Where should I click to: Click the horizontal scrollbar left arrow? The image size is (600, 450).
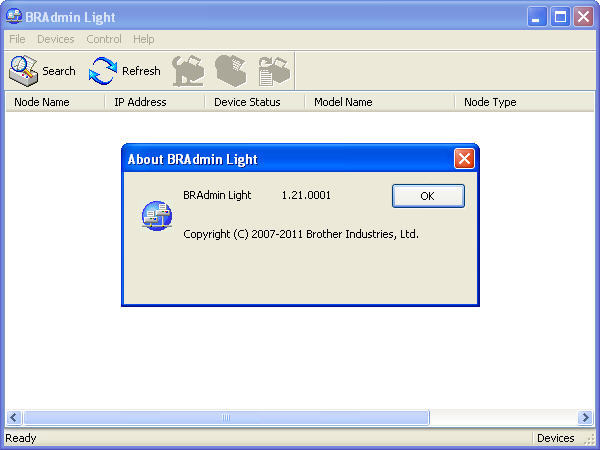pos(14,417)
